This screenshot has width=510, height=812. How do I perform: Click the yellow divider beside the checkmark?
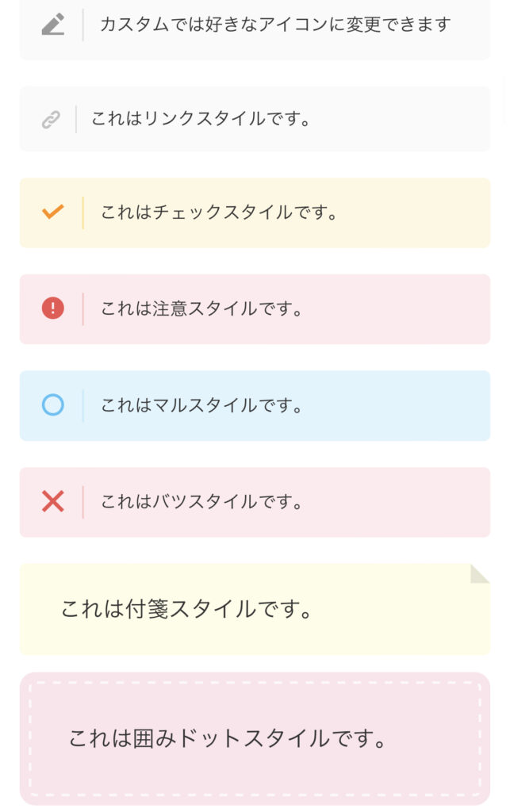click(82, 213)
